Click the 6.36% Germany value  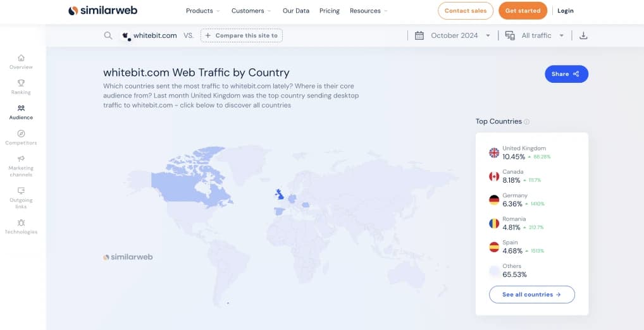point(512,204)
